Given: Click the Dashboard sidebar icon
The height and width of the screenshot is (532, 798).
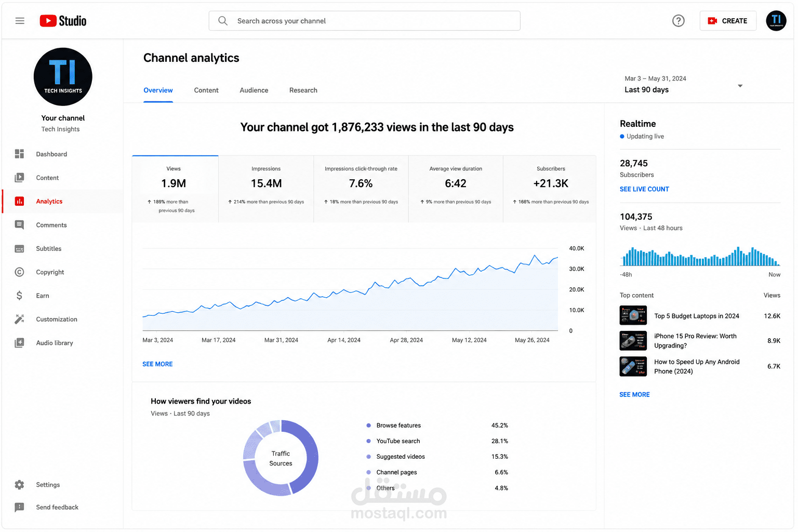Looking at the screenshot, I should click(19, 154).
